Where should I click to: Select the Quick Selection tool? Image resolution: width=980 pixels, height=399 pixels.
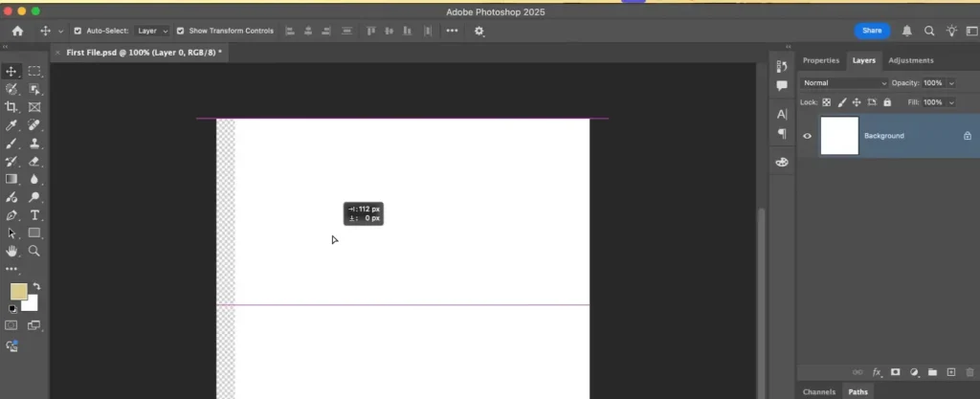point(11,89)
